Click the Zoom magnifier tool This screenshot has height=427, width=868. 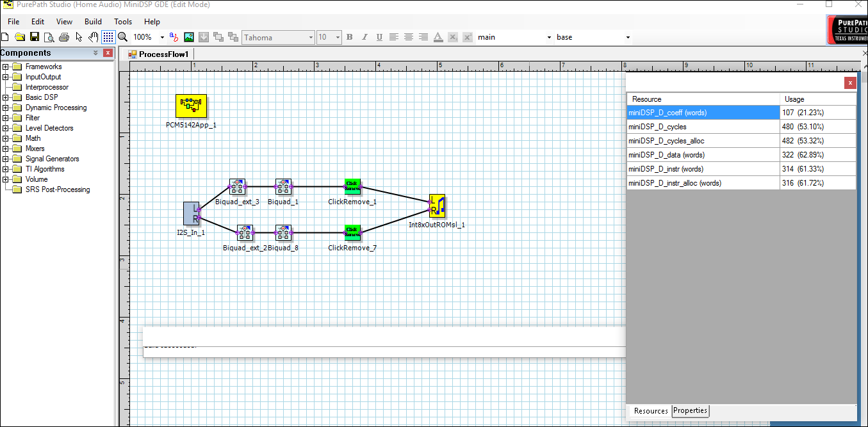coord(122,37)
